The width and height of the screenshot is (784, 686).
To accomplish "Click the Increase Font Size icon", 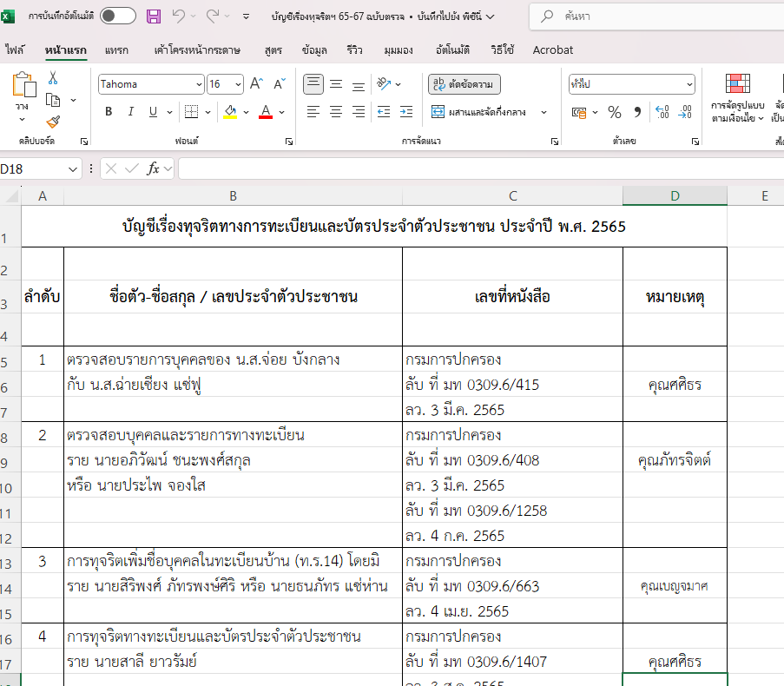I will click(256, 84).
